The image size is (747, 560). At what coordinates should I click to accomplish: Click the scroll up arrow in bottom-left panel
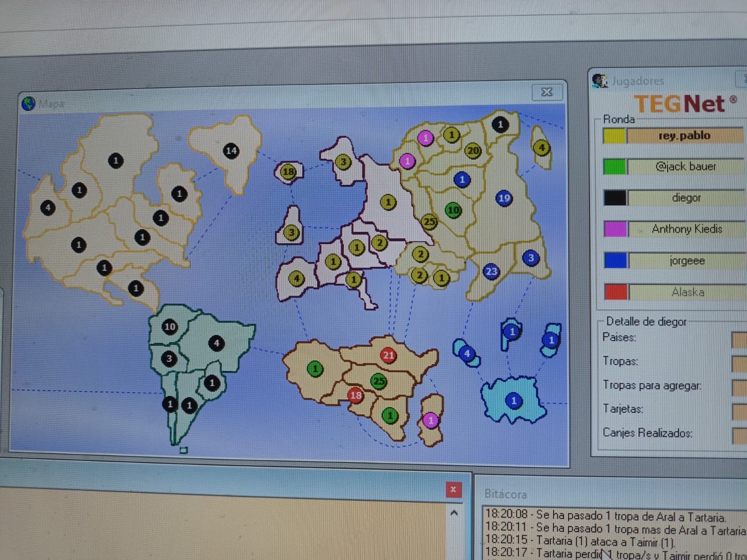tap(453, 513)
